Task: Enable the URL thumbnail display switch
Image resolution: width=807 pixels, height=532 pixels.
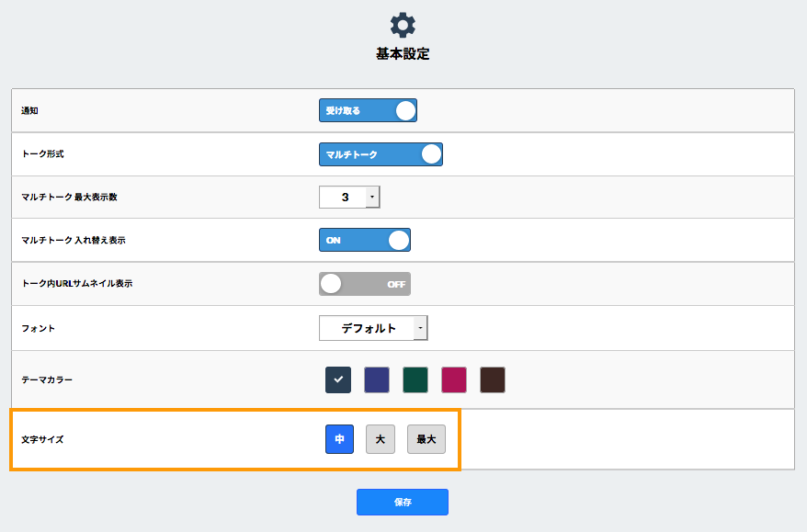Action: tap(364, 284)
